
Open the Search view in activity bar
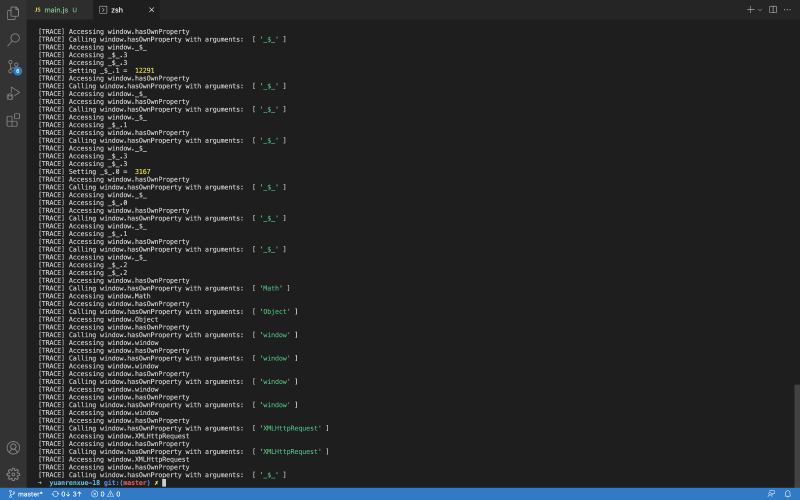point(13,40)
